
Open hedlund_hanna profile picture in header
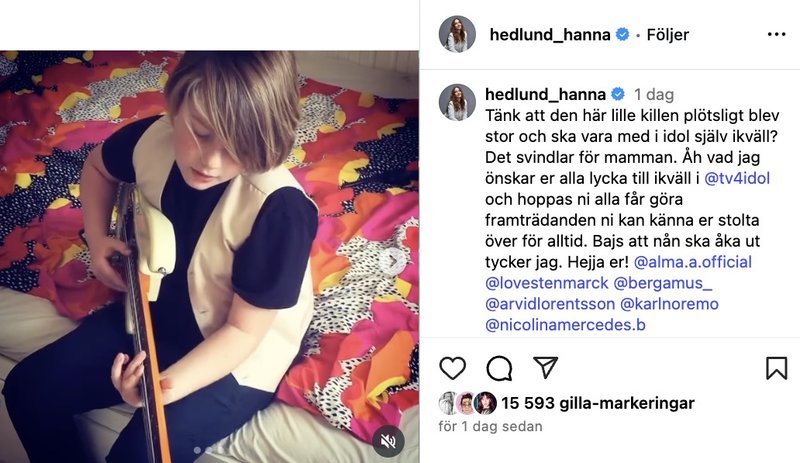[x=457, y=34]
